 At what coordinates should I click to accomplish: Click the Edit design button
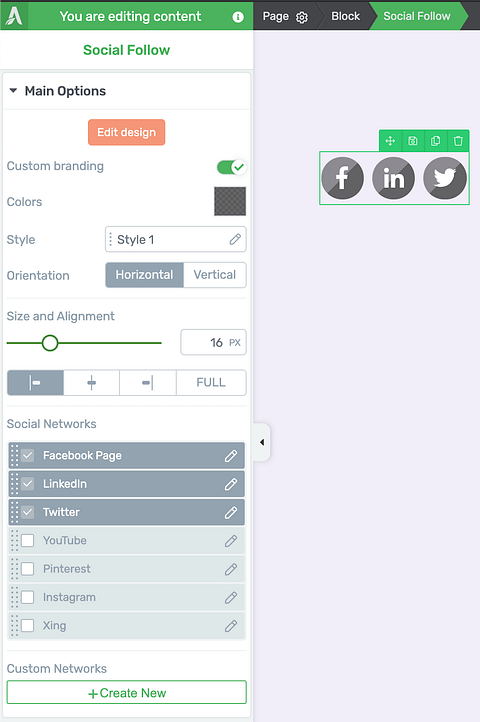(127, 133)
